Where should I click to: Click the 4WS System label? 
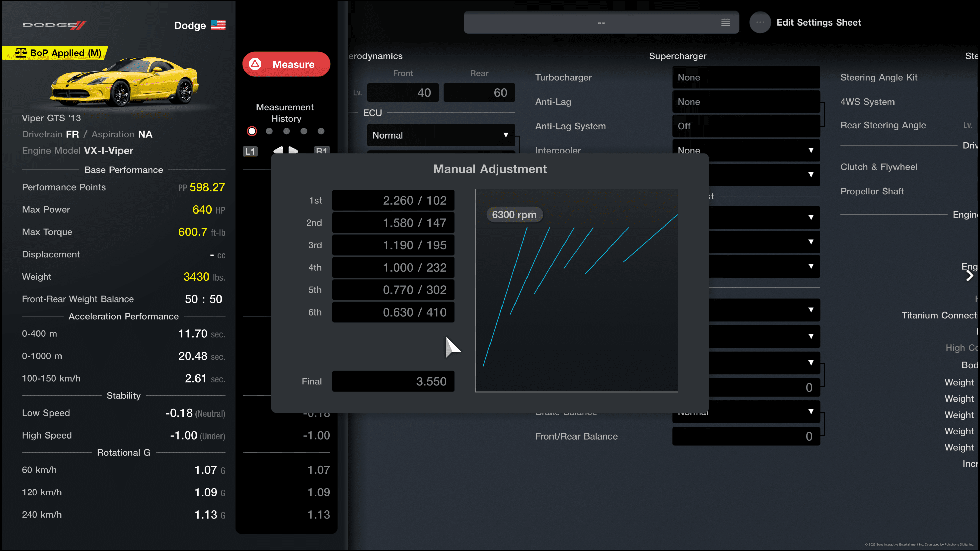coord(867,102)
